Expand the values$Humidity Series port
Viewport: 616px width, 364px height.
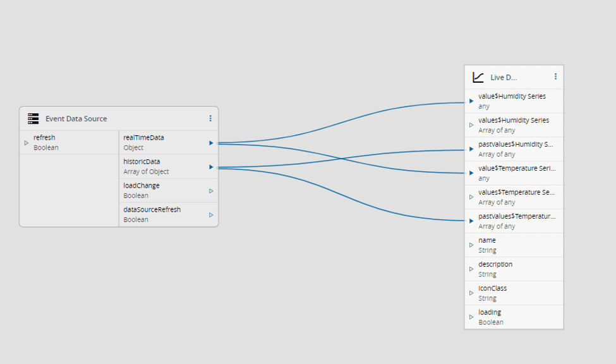[470, 124]
